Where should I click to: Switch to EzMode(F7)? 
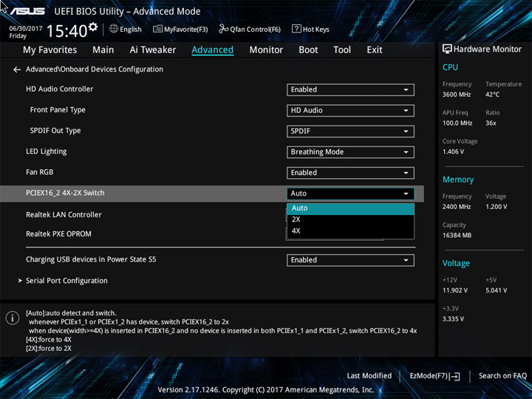(x=434, y=375)
